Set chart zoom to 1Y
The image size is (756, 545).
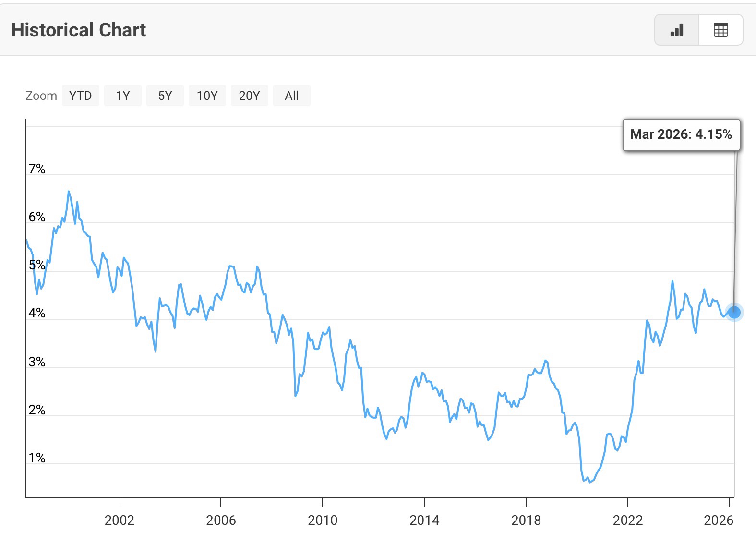[x=123, y=96]
